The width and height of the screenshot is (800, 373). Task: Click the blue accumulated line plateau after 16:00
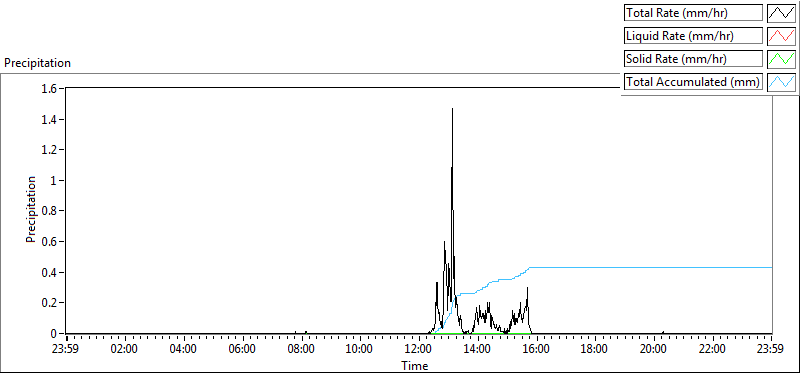point(651,267)
